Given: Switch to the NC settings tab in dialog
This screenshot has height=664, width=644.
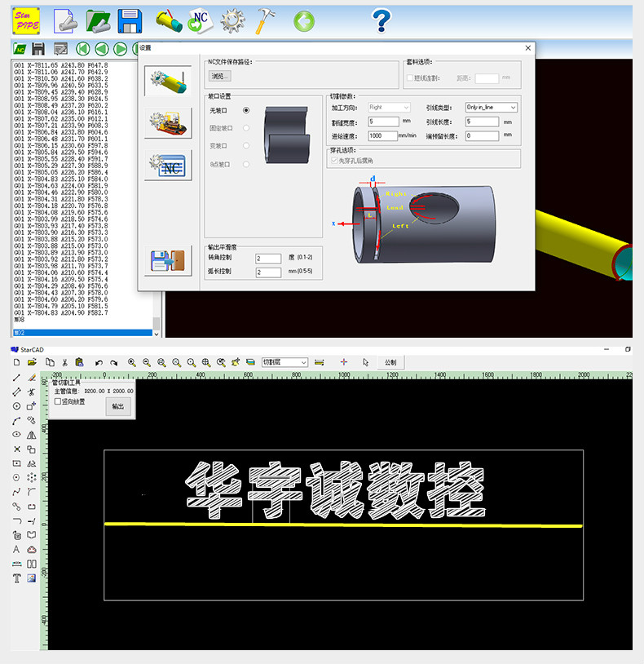Looking at the screenshot, I should coord(166,166).
